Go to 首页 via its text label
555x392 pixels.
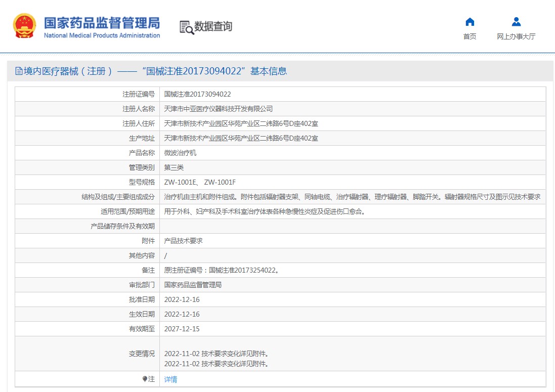coord(469,36)
